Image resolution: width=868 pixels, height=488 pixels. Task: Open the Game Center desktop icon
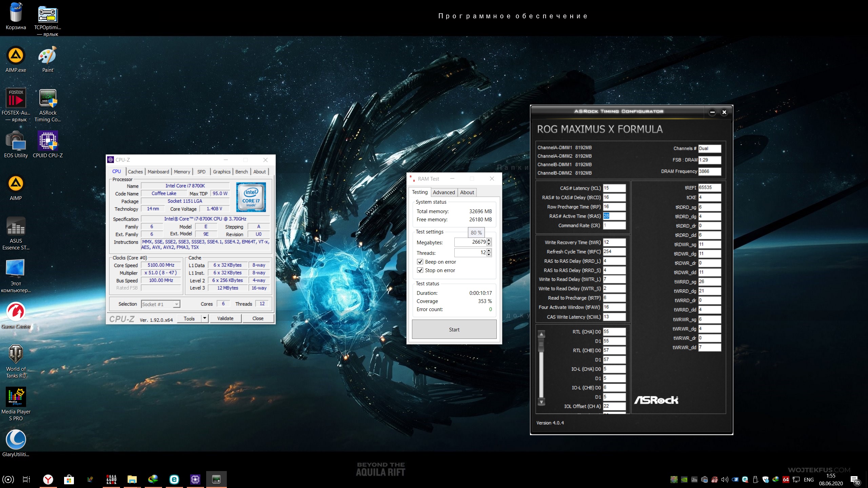(16, 311)
